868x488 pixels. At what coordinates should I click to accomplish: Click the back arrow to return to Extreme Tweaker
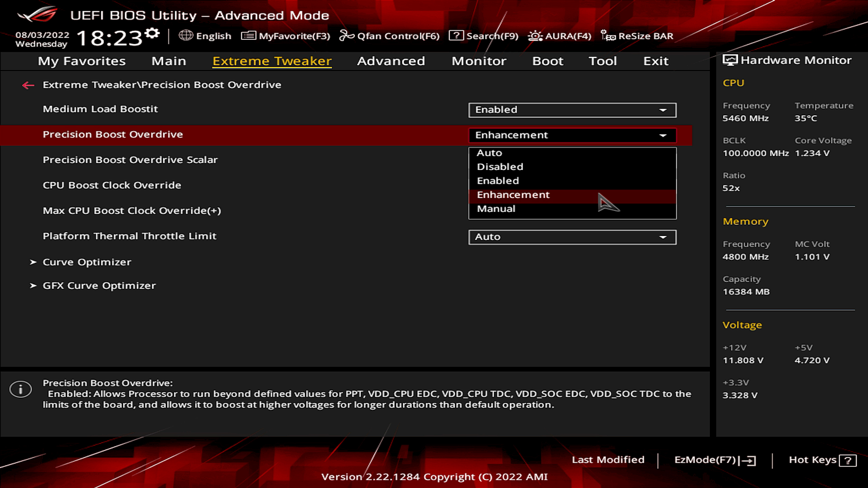click(28, 84)
